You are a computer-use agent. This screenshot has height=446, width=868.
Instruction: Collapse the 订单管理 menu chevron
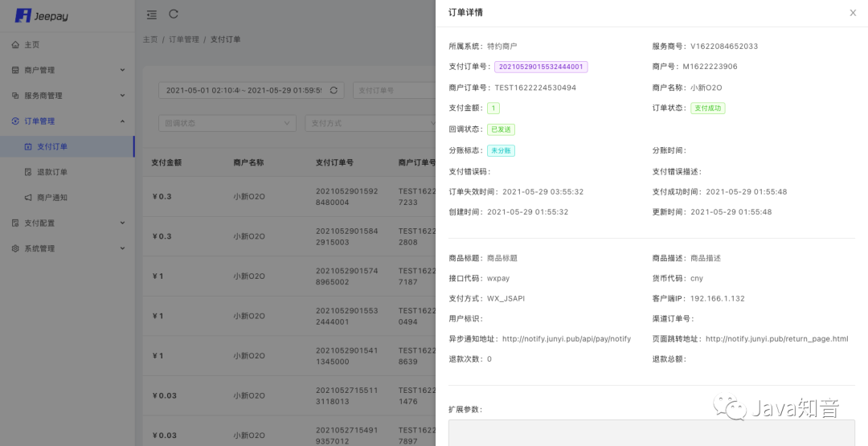122,121
